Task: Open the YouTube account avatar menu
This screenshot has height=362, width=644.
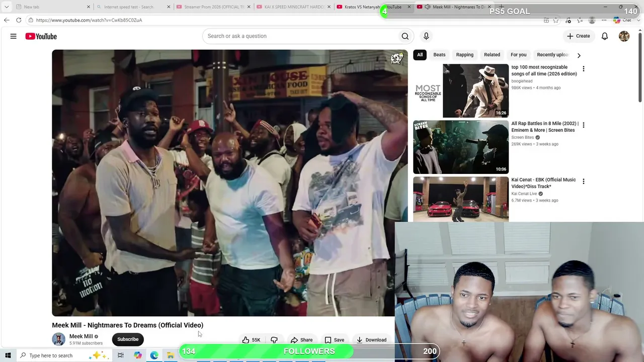Action: click(x=624, y=36)
